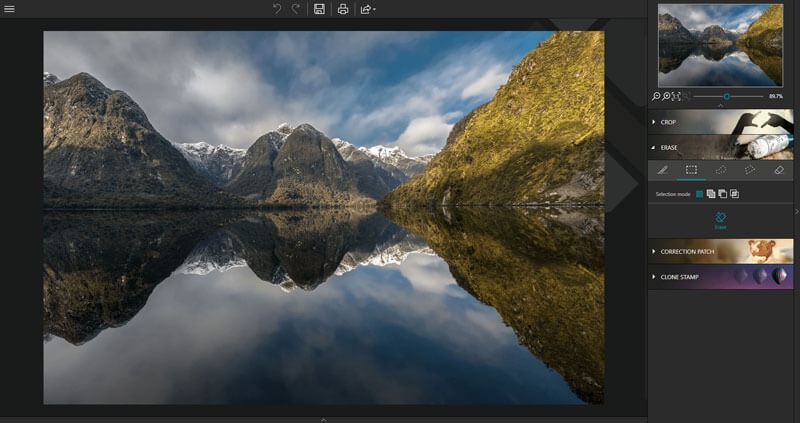
Task: Open the hamburger menu
Action: click(x=9, y=9)
